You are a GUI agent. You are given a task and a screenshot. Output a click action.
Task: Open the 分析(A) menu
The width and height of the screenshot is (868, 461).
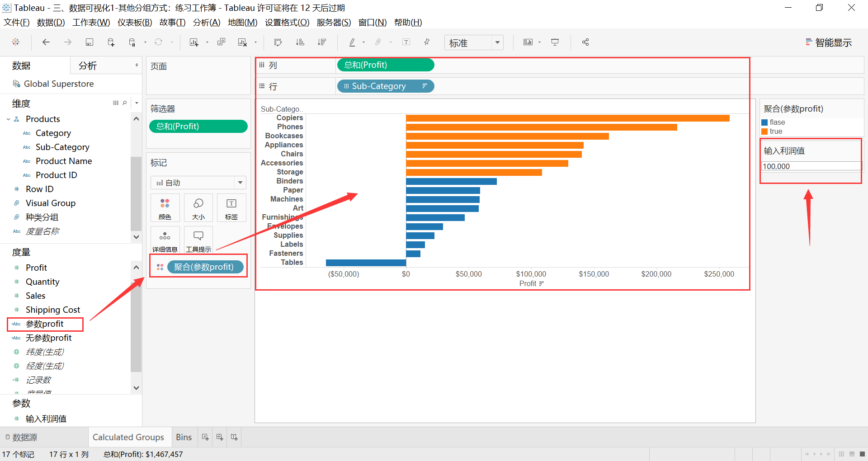pyautogui.click(x=207, y=22)
